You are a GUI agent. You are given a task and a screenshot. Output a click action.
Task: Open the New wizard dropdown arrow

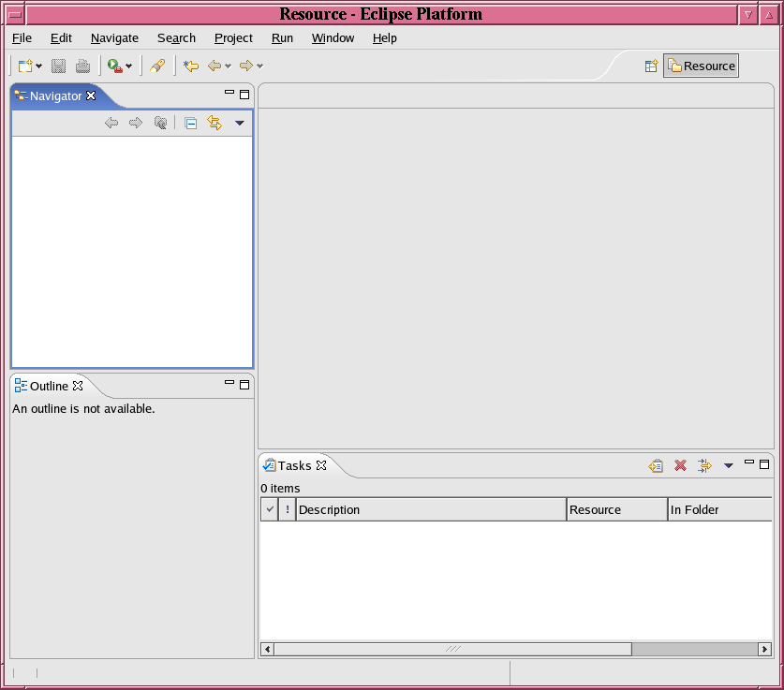point(39,66)
